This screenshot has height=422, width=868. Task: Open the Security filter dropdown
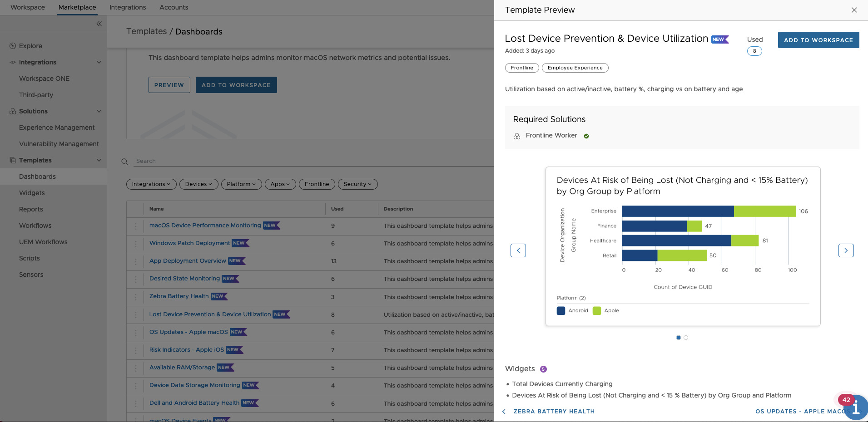(357, 184)
